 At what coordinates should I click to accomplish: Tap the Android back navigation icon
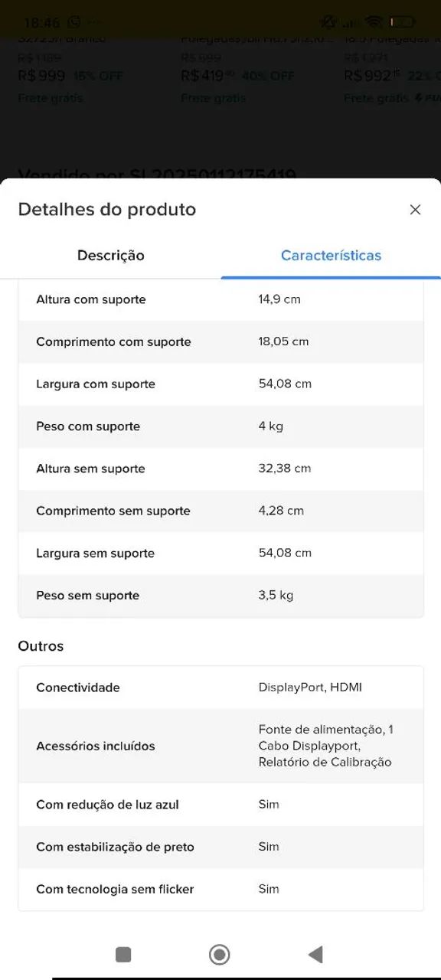315,955
